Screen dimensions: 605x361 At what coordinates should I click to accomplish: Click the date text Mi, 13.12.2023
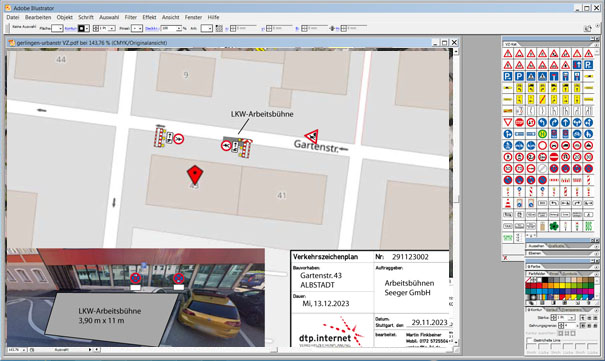[x=326, y=304]
